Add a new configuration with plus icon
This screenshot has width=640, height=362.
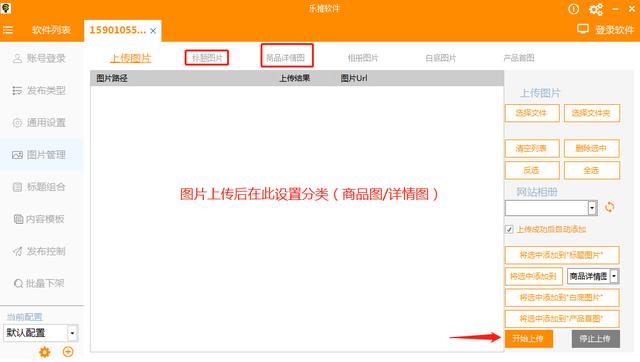68,351
